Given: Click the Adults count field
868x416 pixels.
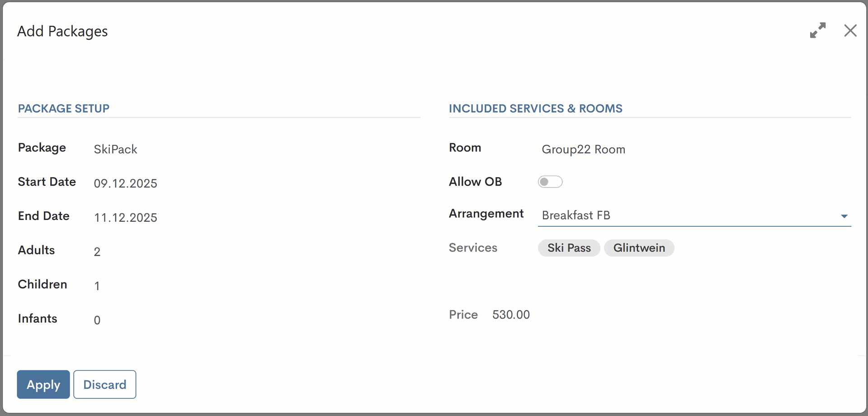Looking at the screenshot, I should [97, 252].
